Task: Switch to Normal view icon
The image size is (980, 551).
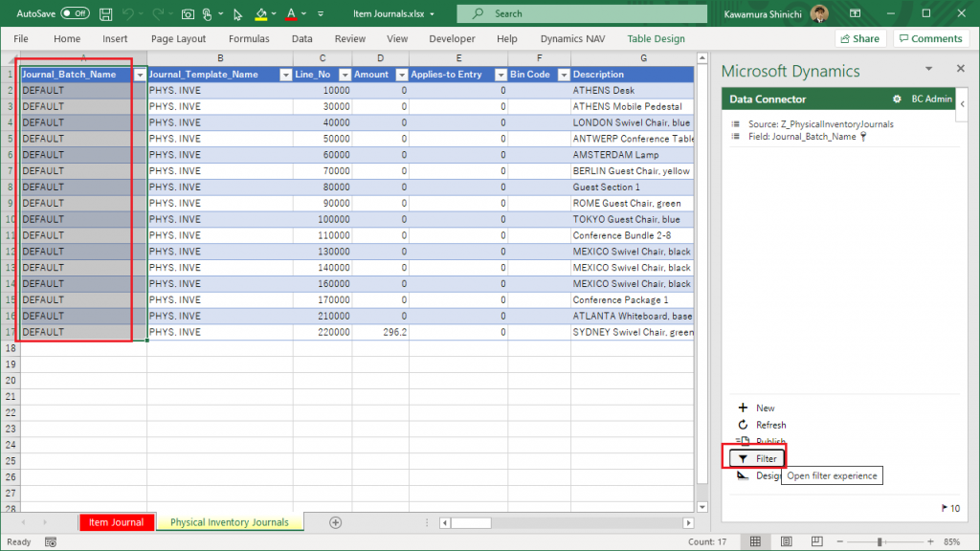Action: pyautogui.click(x=756, y=541)
